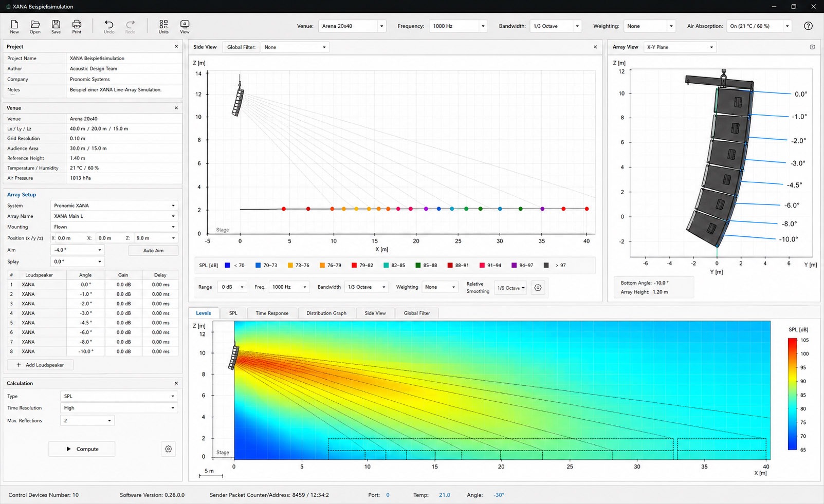Viewport: 824px width, 504px height.
Task: Click the Add Loudspeaker button
Action: tap(40, 365)
